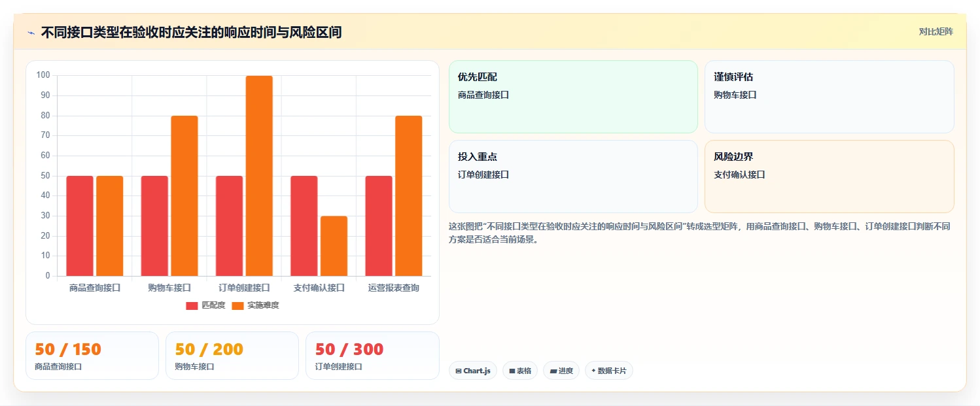The height and width of the screenshot is (406, 980).
Task: Select the 进度 tag chip
Action: 561,371
